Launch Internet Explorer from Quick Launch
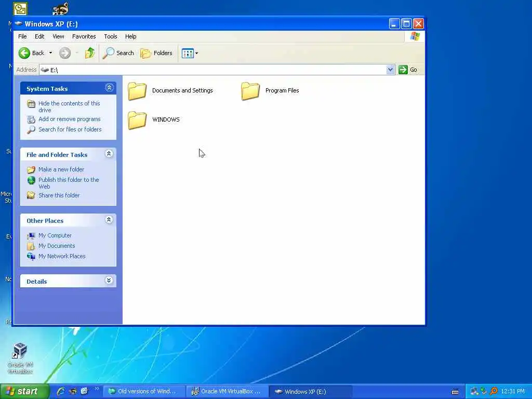Screen dimensions: 532x399 coord(61,391)
